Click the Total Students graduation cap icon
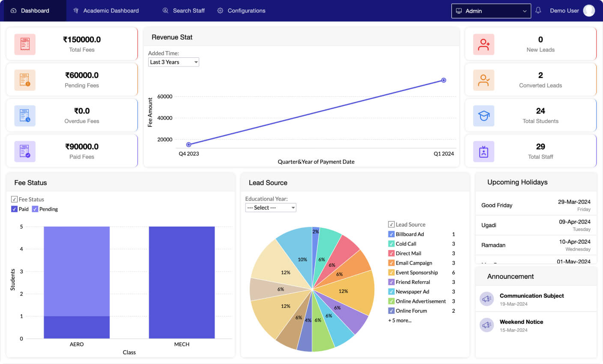Image resolution: width=603 pixels, height=364 pixels. (x=484, y=116)
